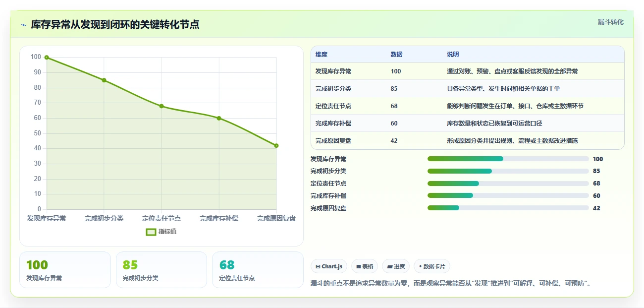The image size is (644, 308).
Task: Click the blue wave icon beside the title
Action: coord(23,25)
